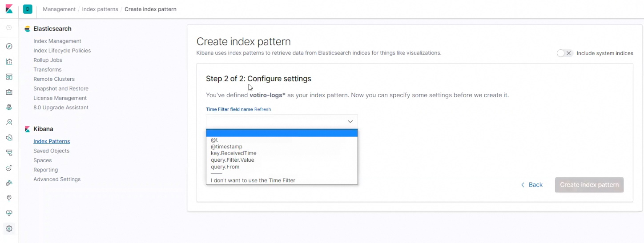
Task: Open Snapshot and Restore
Action: [61, 88]
